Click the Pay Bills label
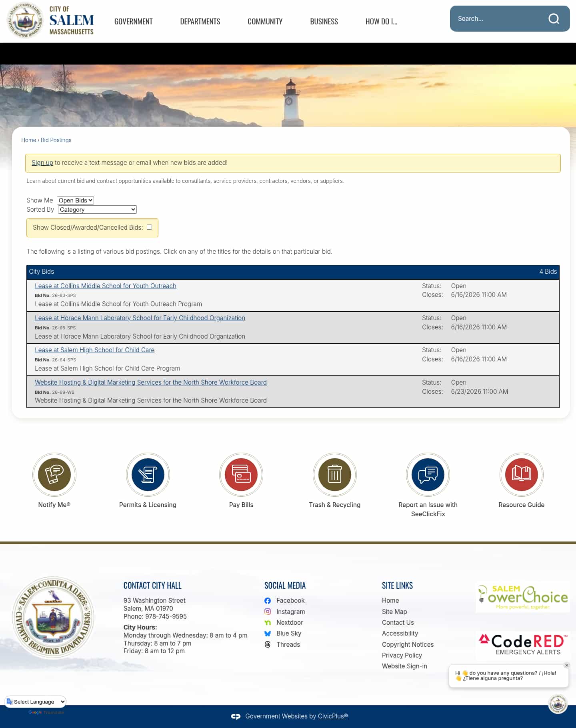Image resolution: width=576 pixels, height=728 pixels. pos(241,505)
